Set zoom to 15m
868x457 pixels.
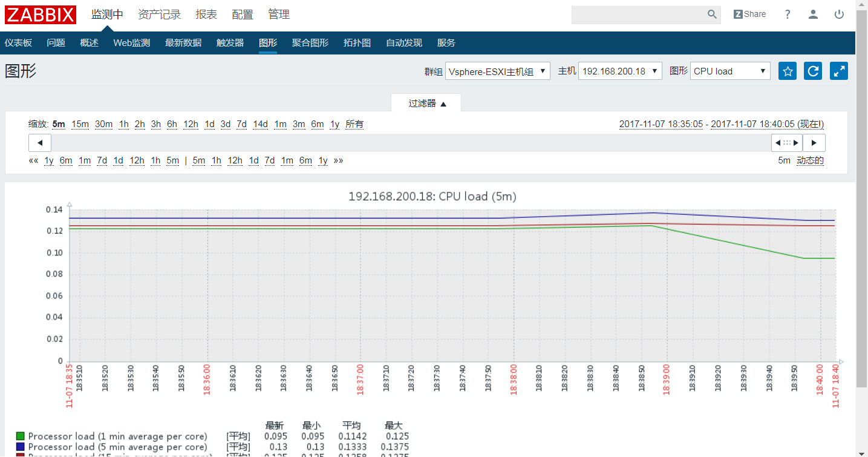coord(80,124)
